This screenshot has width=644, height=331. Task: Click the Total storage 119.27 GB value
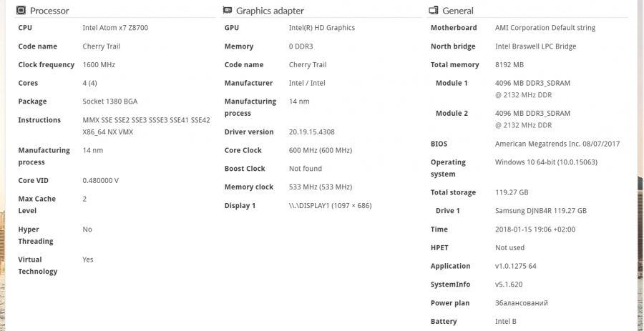tap(512, 192)
